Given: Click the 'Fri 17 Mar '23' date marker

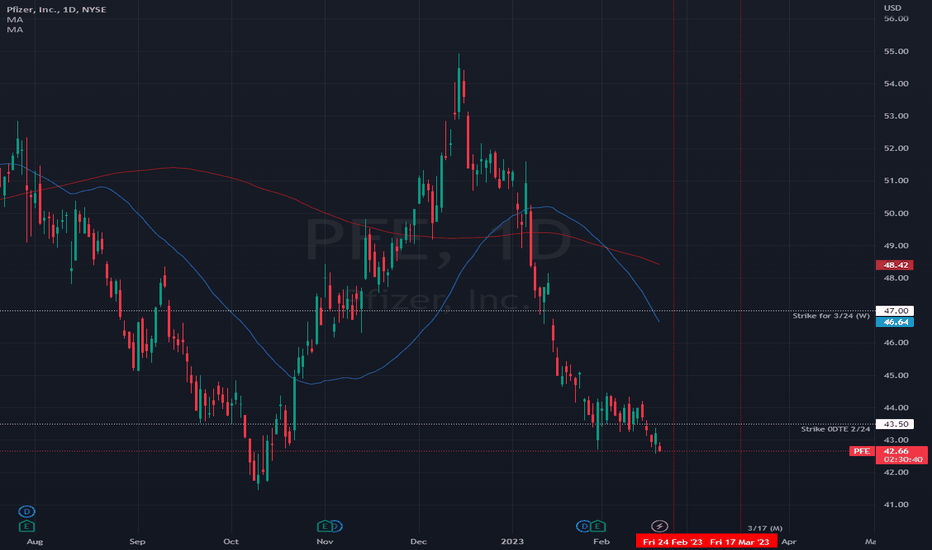Looking at the screenshot, I should pos(739,542).
